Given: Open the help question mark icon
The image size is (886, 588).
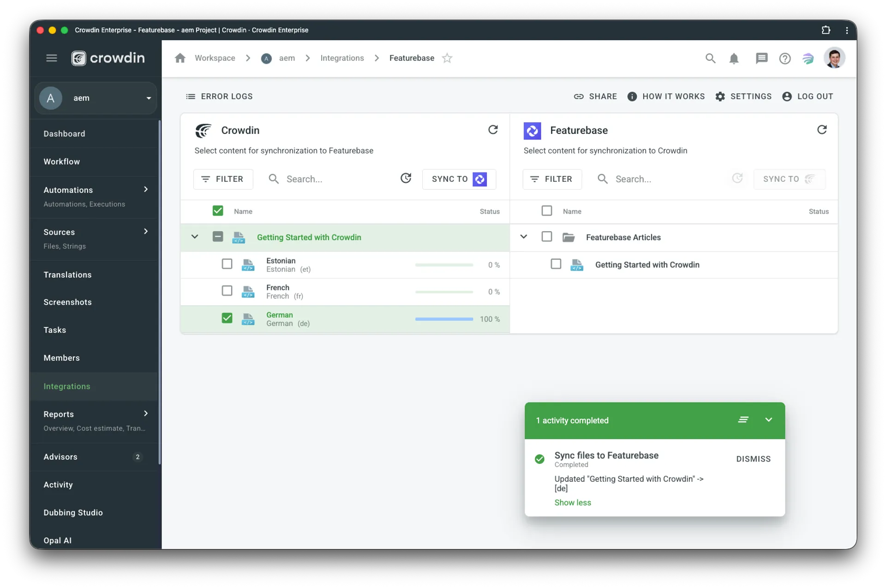Looking at the screenshot, I should coord(784,58).
